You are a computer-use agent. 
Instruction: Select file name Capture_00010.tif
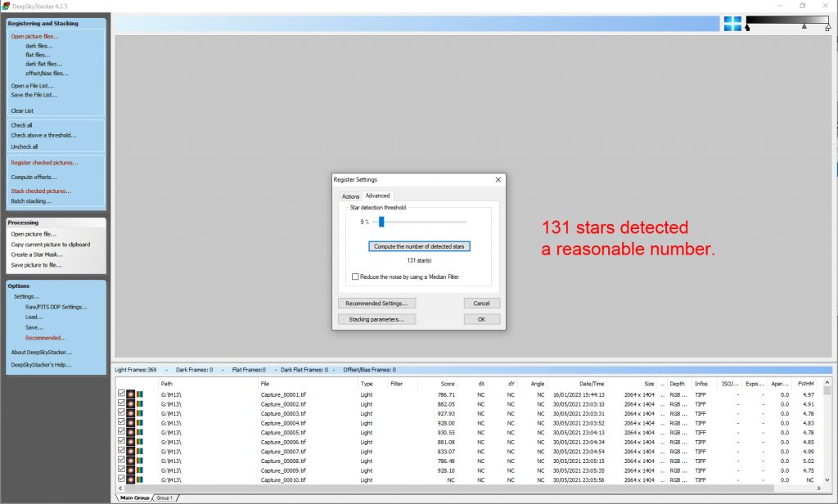pyautogui.click(x=283, y=480)
